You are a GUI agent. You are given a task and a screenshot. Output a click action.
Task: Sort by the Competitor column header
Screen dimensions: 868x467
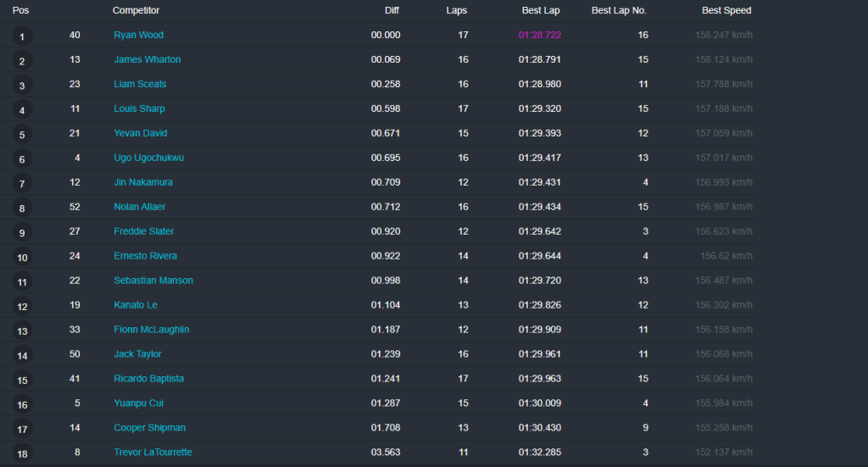point(136,11)
